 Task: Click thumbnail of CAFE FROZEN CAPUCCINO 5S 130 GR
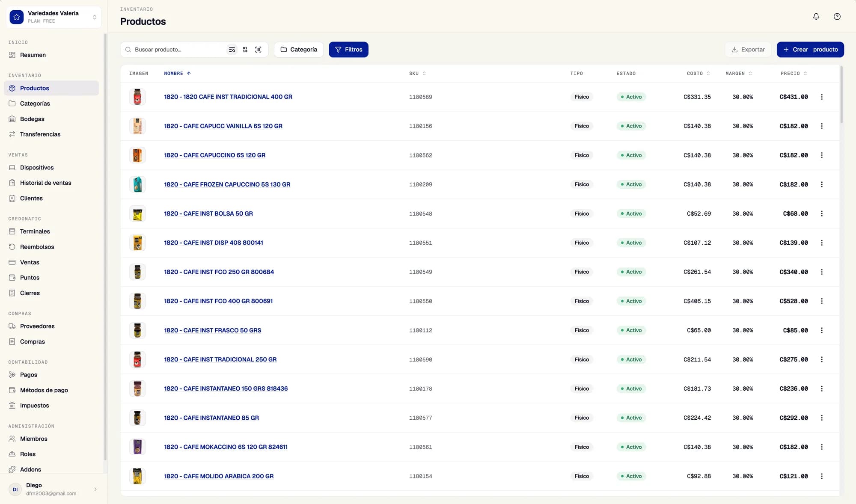tap(137, 184)
